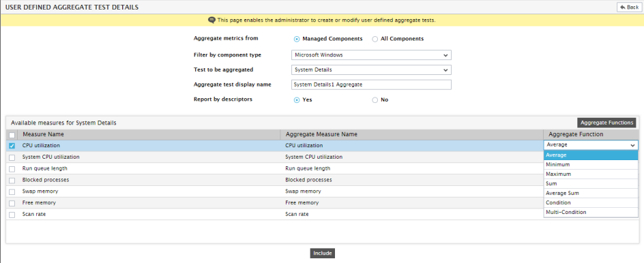Select Multi-Condition from function list
This screenshot has width=644, height=263.
coord(591,212)
